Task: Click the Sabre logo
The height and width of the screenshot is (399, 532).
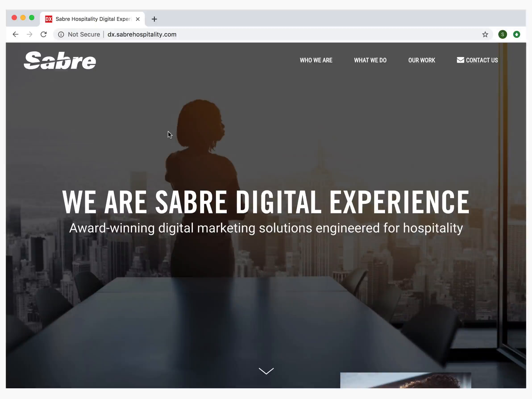Action: pyautogui.click(x=60, y=61)
